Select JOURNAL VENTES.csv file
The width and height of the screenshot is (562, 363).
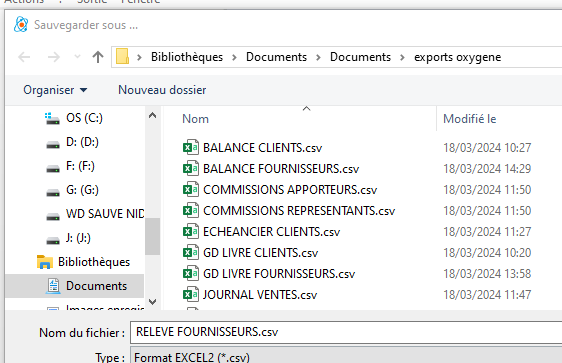[x=260, y=295]
